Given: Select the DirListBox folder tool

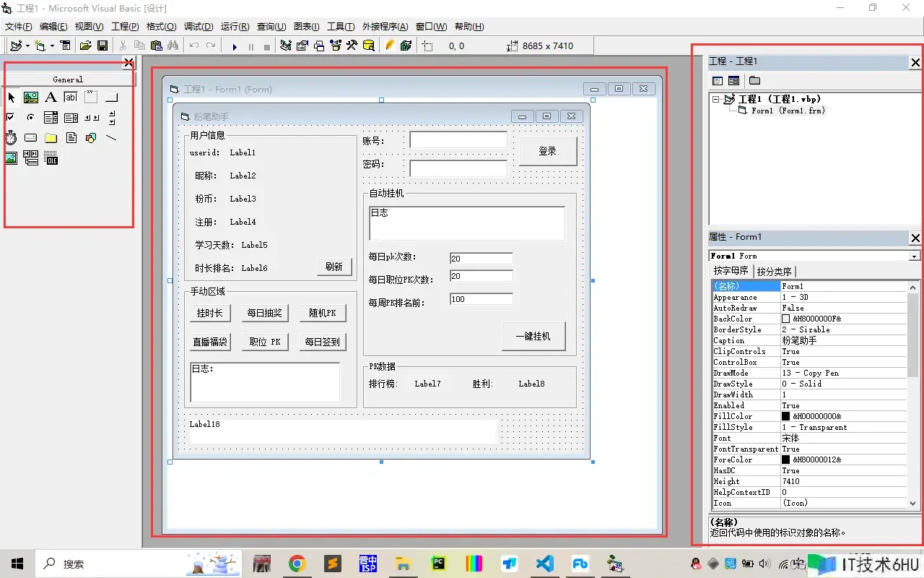Looking at the screenshot, I should [51, 137].
